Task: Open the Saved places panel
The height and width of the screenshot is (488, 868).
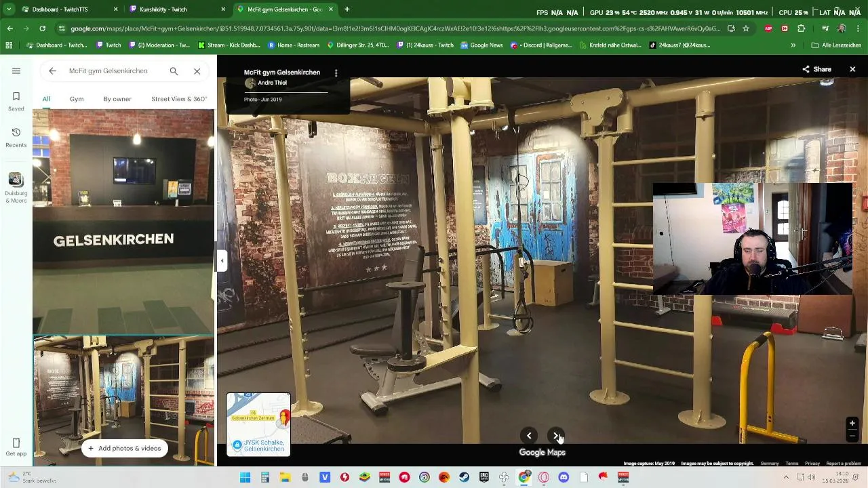Action: click(x=16, y=101)
